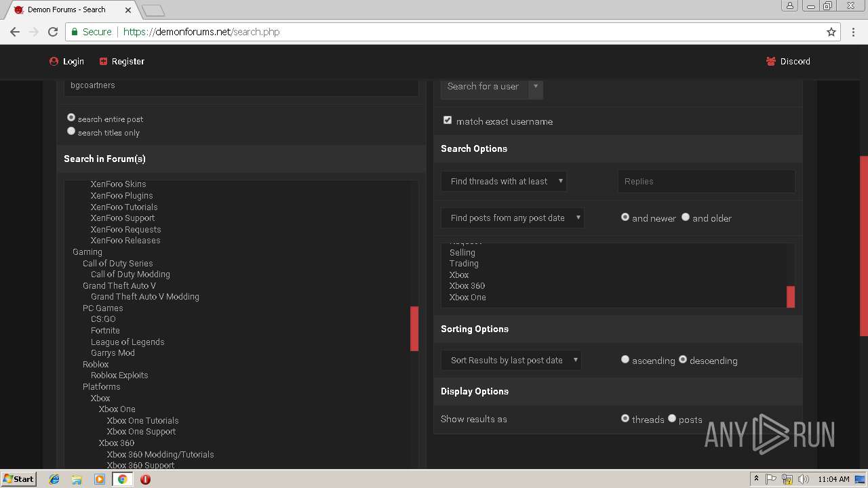Click Opera icon in taskbar

145,479
